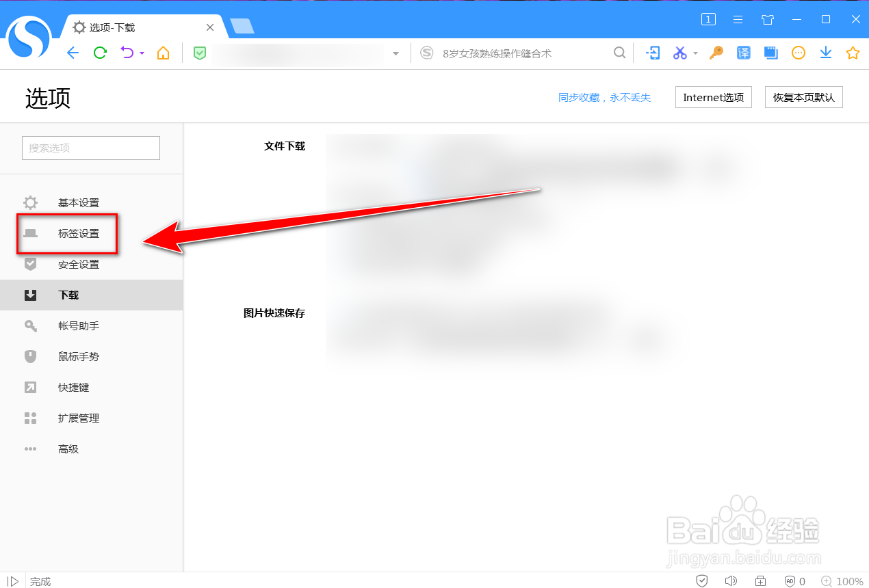Screen dimensions: 869x588
Task: Click the page repair kit icon
Action: point(760,580)
